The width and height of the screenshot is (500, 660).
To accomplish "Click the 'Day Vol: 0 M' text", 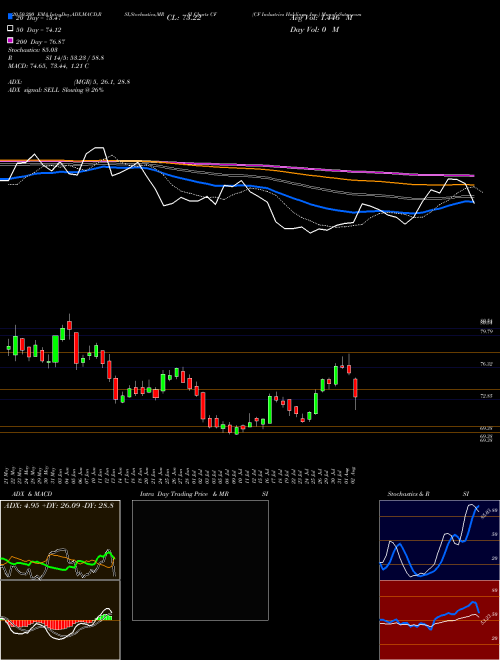I will (x=314, y=30).
